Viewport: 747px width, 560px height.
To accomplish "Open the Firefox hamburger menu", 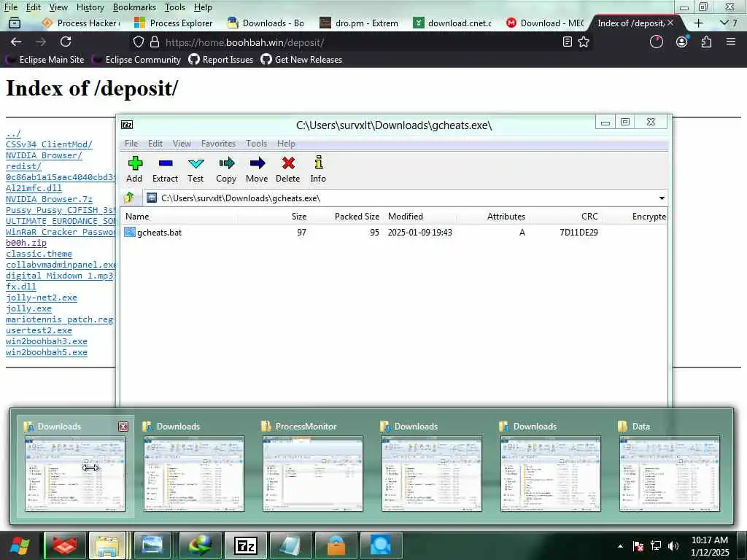I will point(731,42).
